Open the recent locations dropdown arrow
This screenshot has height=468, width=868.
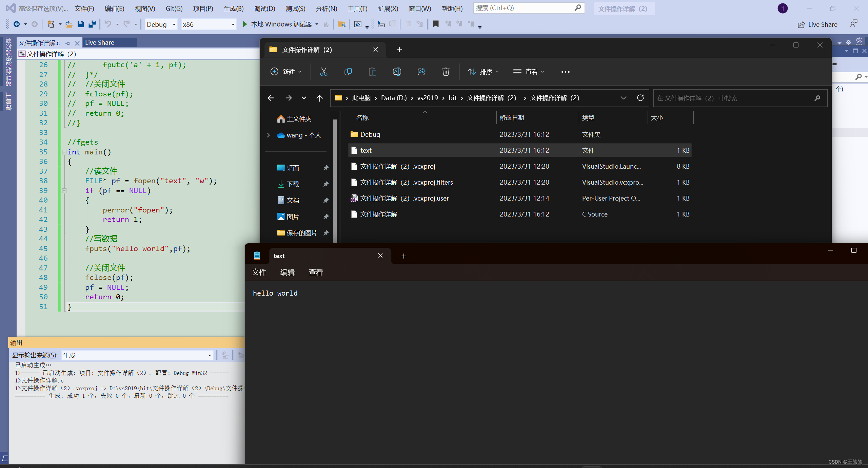pyautogui.click(x=304, y=98)
